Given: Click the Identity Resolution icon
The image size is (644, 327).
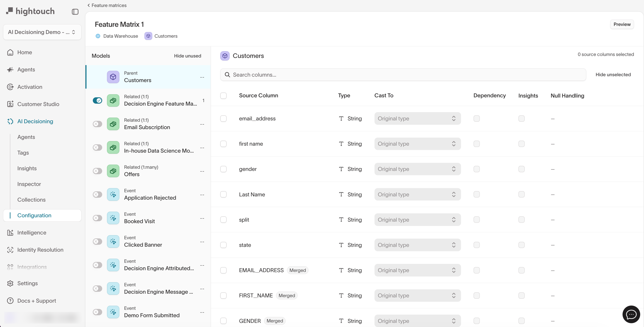Looking at the screenshot, I should [10, 250].
